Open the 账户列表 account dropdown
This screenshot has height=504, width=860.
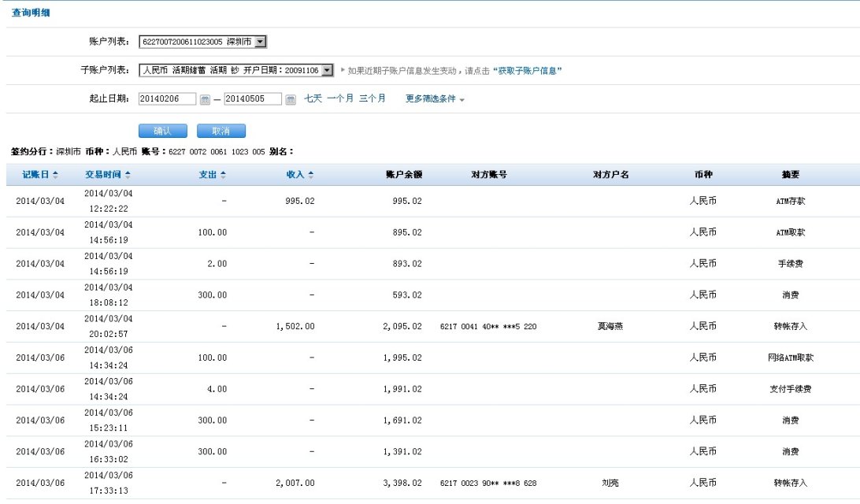pos(261,42)
